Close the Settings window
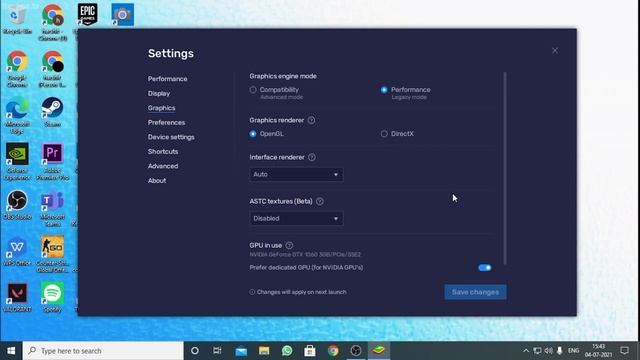This screenshot has width=640, height=360. tap(555, 51)
